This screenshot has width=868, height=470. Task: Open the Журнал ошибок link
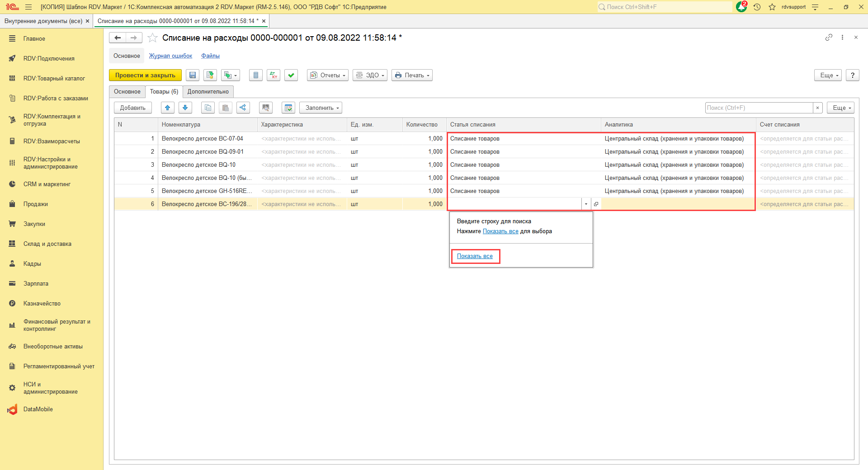[x=170, y=56]
